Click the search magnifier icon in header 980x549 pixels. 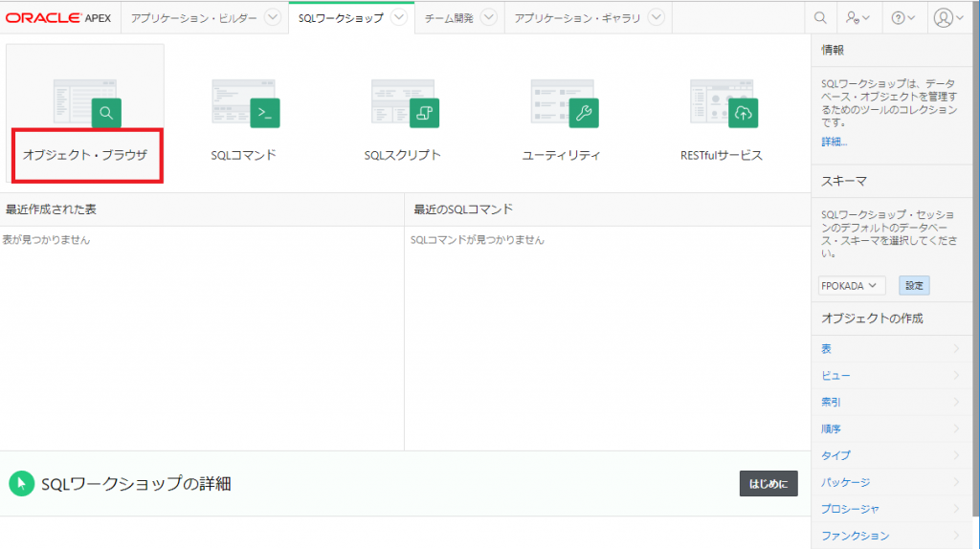820,18
